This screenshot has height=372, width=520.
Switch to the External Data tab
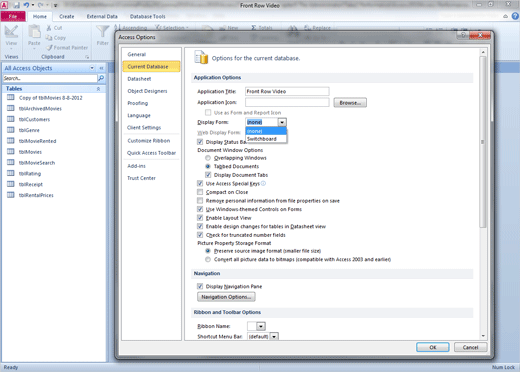pyautogui.click(x=102, y=16)
